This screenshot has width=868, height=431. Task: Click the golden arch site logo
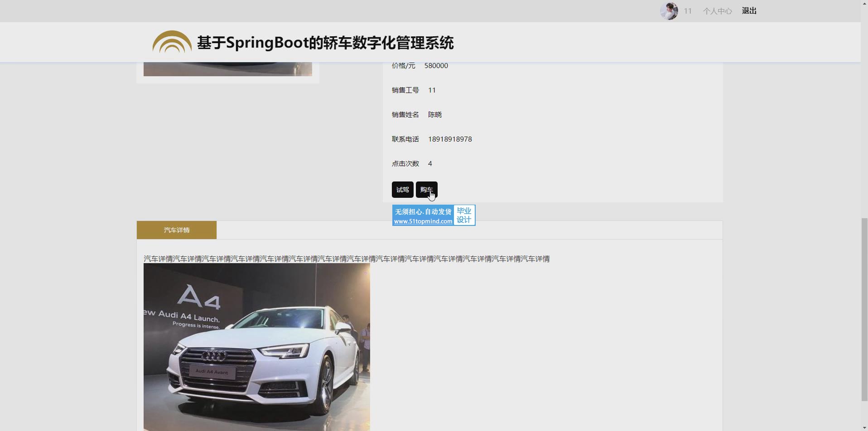(x=172, y=42)
